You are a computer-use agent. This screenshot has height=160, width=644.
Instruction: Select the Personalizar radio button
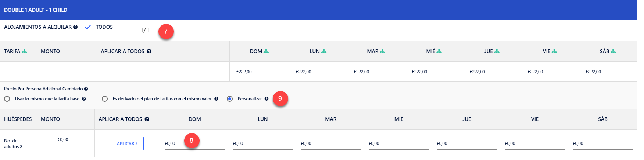click(230, 99)
